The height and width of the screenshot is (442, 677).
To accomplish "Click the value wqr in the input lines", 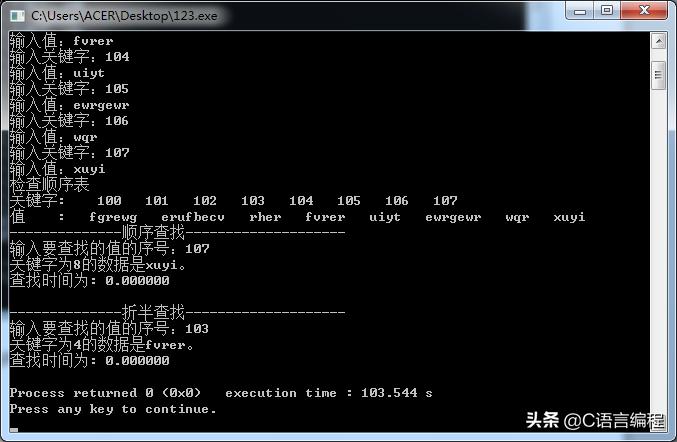I will point(85,138).
